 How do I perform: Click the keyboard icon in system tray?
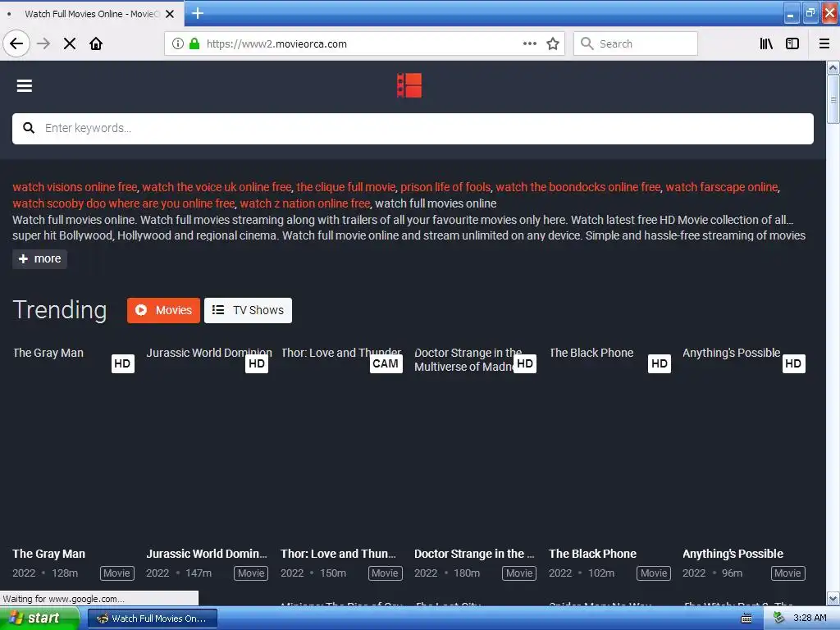[x=746, y=619]
